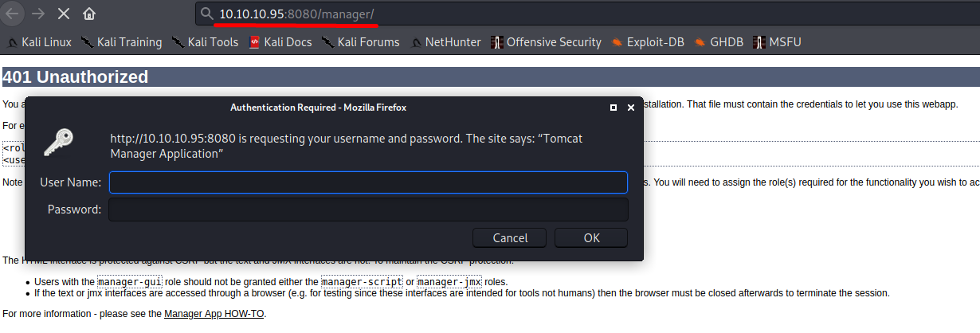Click the forward navigation arrow
The image size is (980, 333).
[37, 14]
